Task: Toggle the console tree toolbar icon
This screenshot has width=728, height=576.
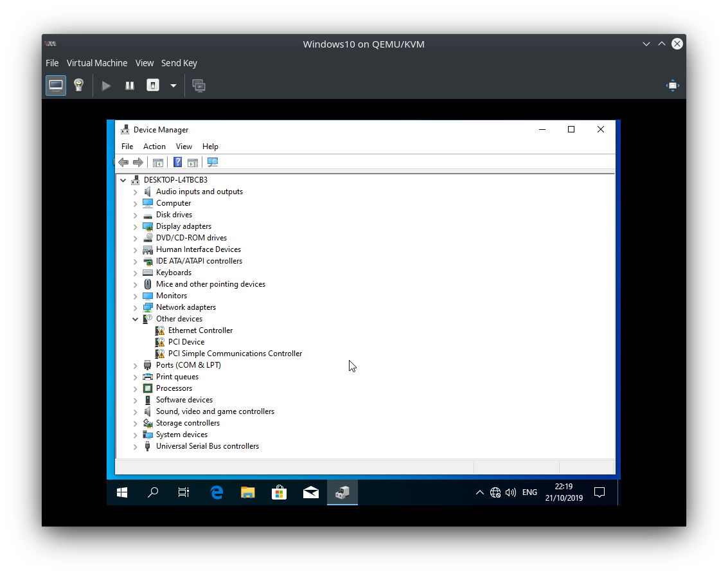Action: click(x=158, y=162)
